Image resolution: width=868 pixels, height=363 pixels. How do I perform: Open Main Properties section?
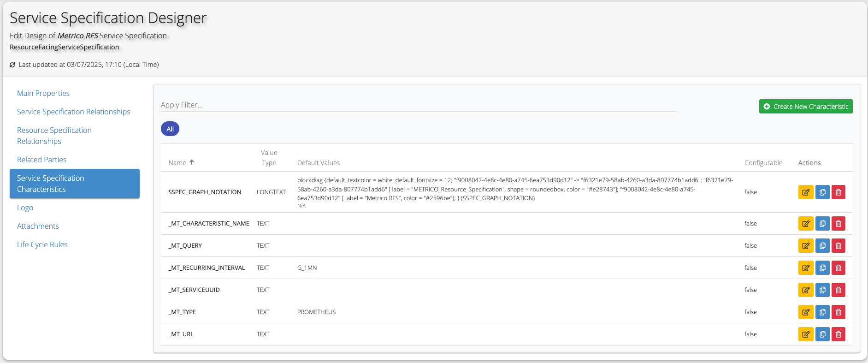43,93
